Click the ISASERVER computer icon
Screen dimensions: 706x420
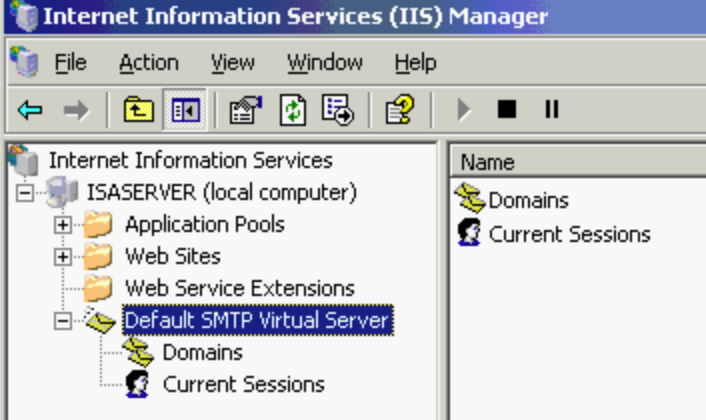(62, 192)
